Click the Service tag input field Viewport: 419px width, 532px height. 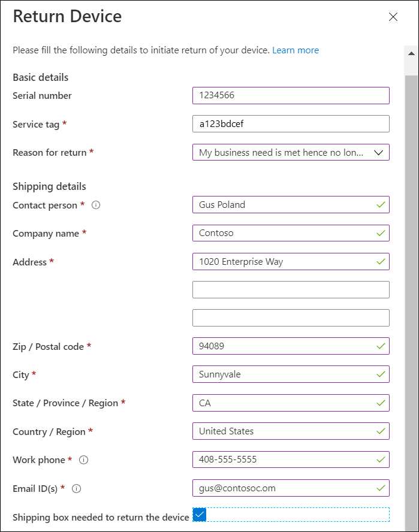(x=291, y=124)
